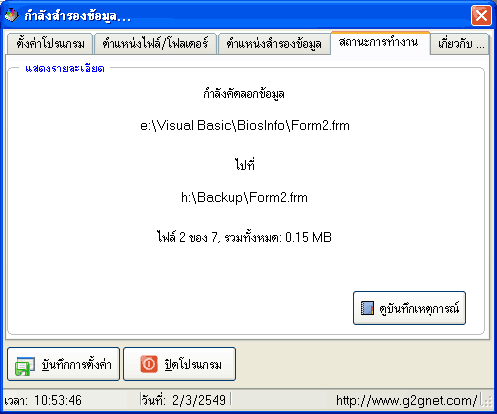The height and width of the screenshot is (414, 497).
Task: Click ดูบันทึกเหตุการณ์ button
Action: [409, 308]
